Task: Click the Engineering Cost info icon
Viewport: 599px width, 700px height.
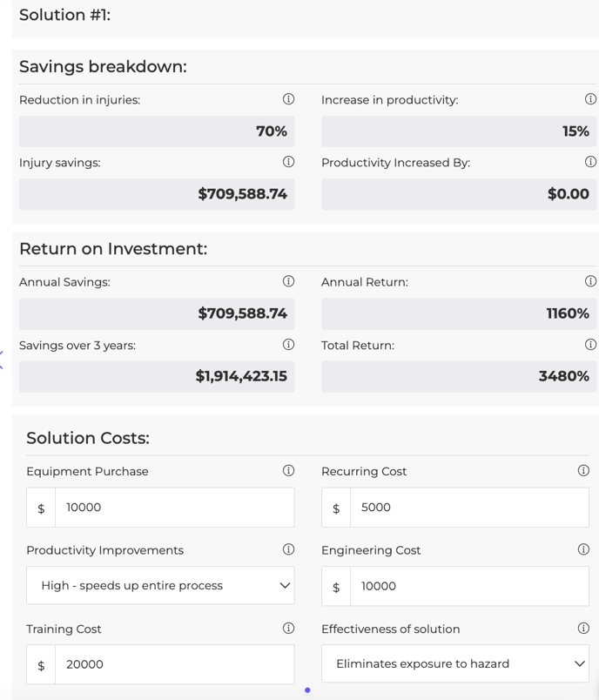Action: point(583,549)
